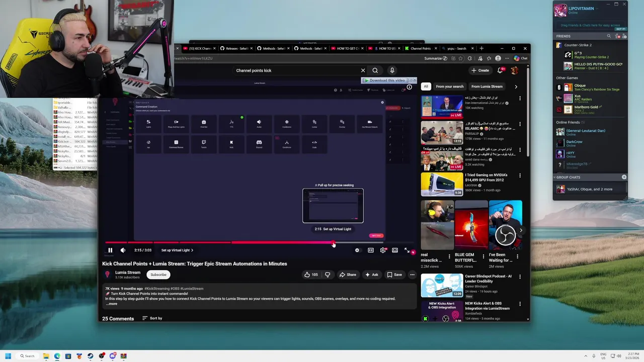This screenshot has height=362, width=644.
Task: Open video player settings gear
Action: coord(383,250)
